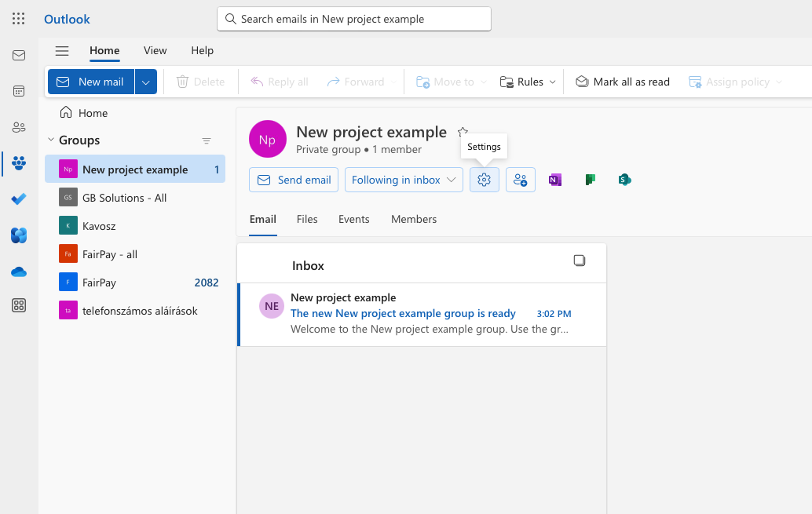Open the group's SharePoint site
812x514 pixels.
point(624,180)
